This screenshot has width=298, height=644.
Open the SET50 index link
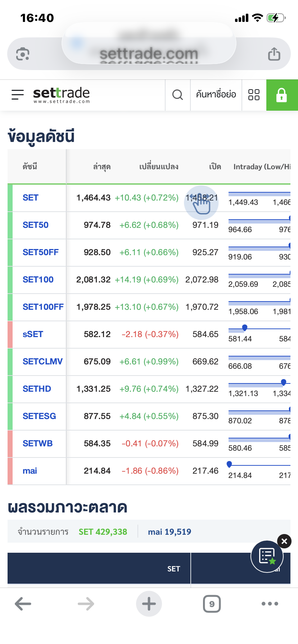36,225
